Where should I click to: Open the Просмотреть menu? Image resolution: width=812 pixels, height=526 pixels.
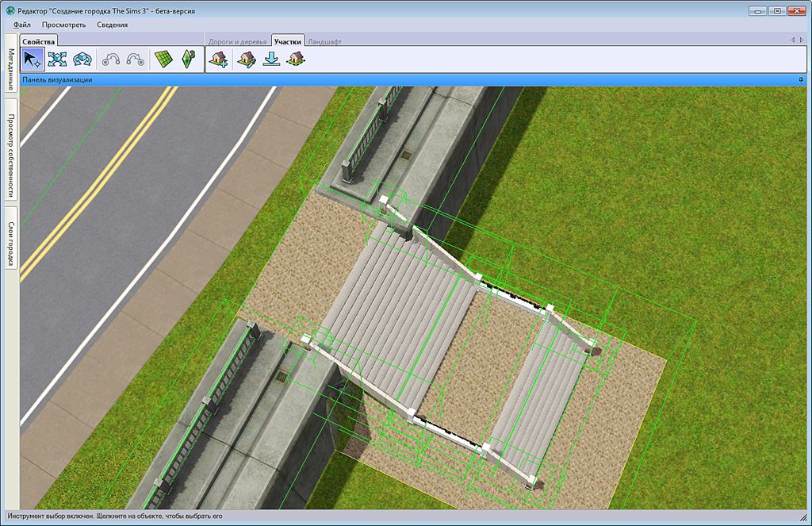tap(64, 25)
